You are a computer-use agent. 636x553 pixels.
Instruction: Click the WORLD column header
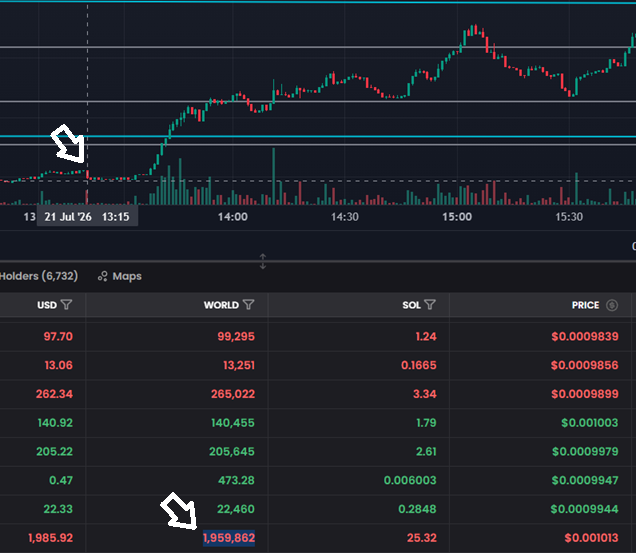point(221,305)
